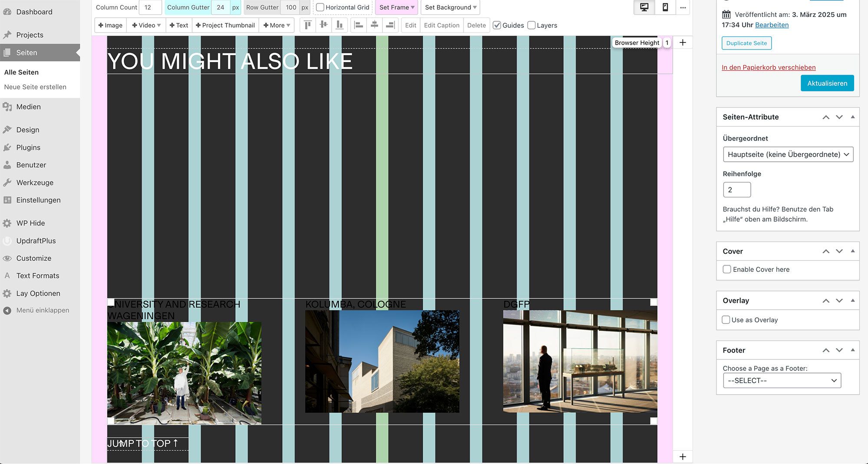Open Medien in the admin sidebar
This screenshot has height=464, width=868.
click(x=28, y=107)
